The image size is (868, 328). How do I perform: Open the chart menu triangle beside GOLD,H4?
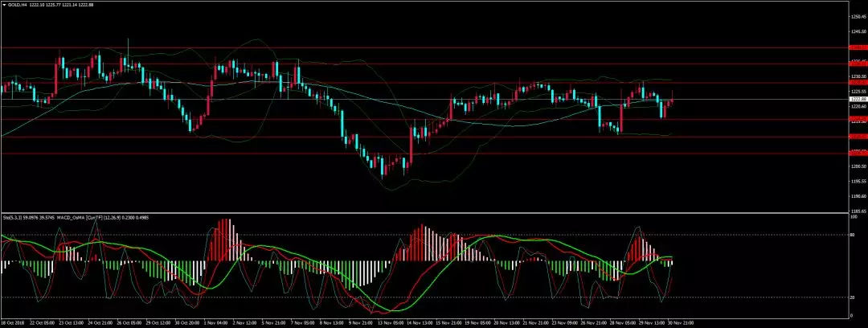click(x=5, y=3)
